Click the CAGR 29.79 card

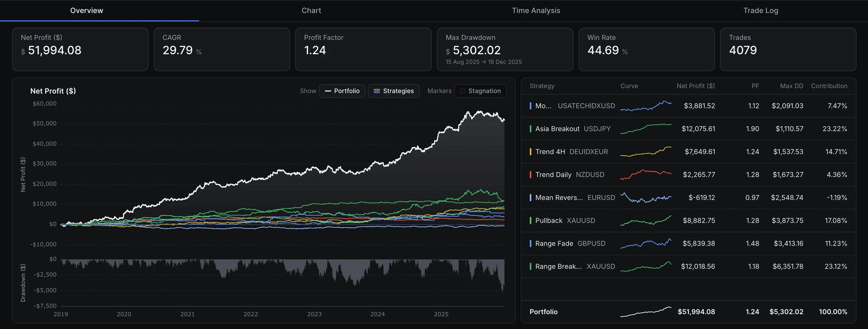(222, 49)
